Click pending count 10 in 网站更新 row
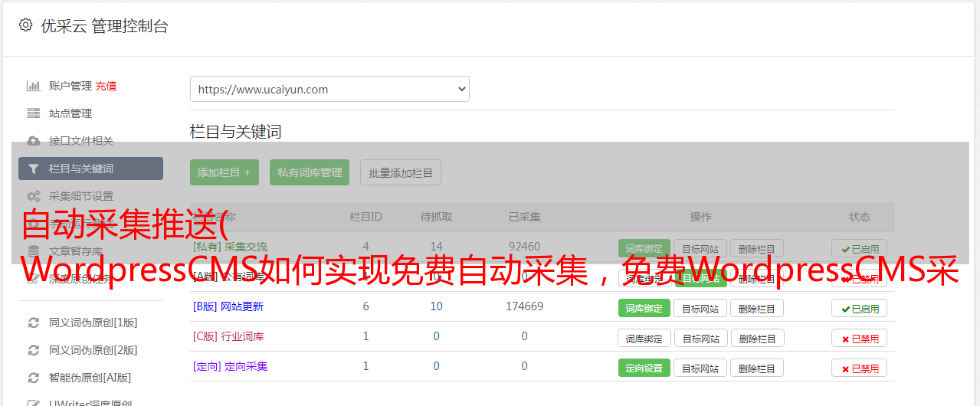The image size is (980, 406). click(437, 306)
